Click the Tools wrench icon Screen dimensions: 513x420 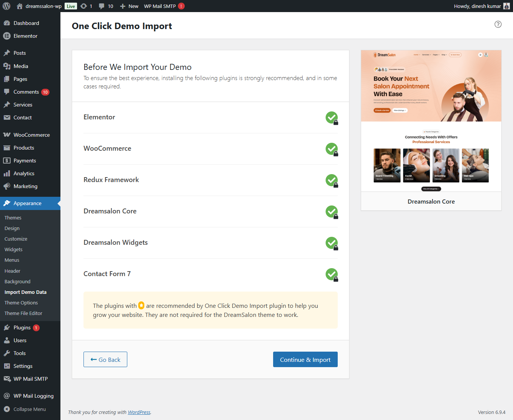(x=7, y=353)
